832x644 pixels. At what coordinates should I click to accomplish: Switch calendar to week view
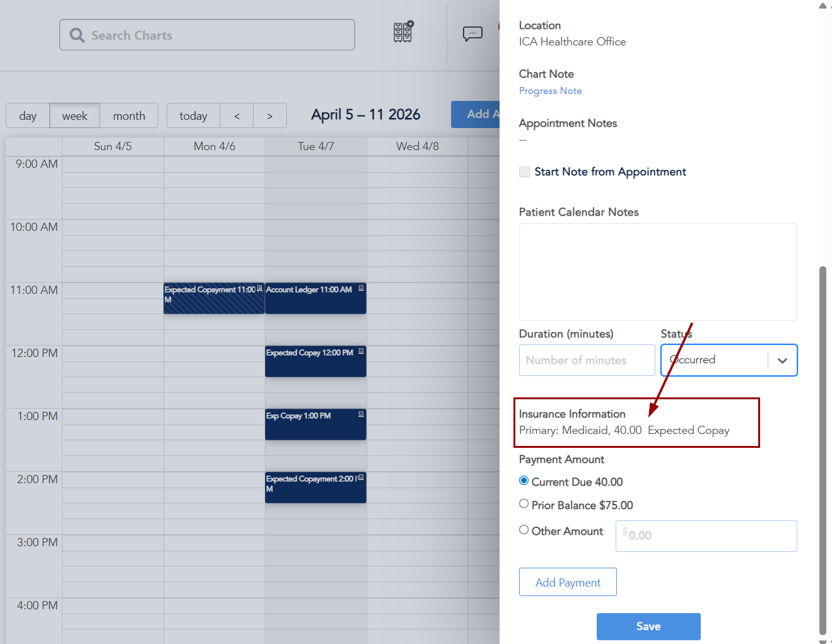74,115
